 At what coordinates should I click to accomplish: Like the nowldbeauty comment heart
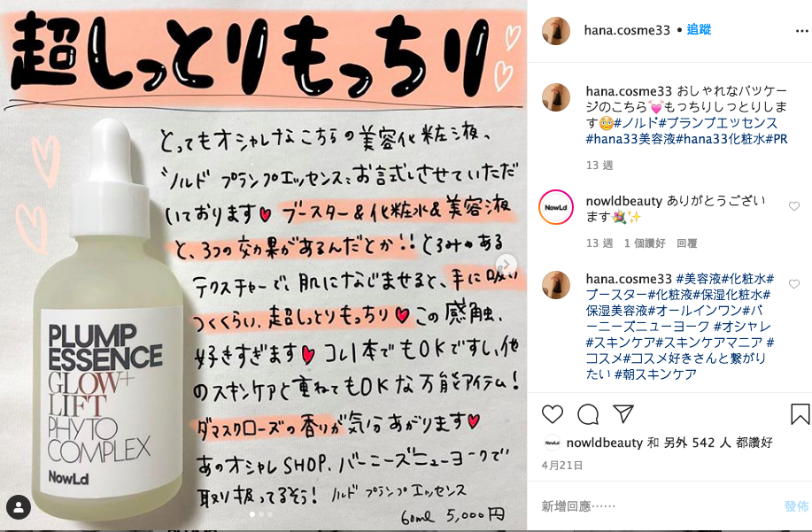794,206
